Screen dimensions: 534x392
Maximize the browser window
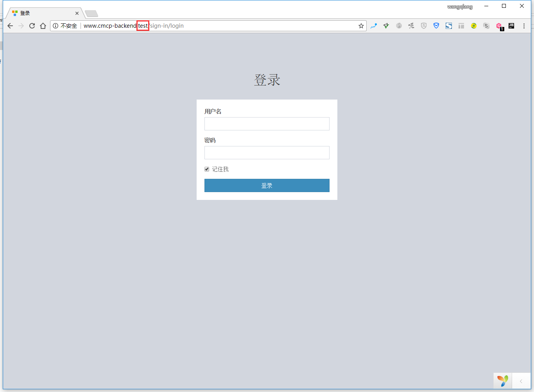pos(504,6)
